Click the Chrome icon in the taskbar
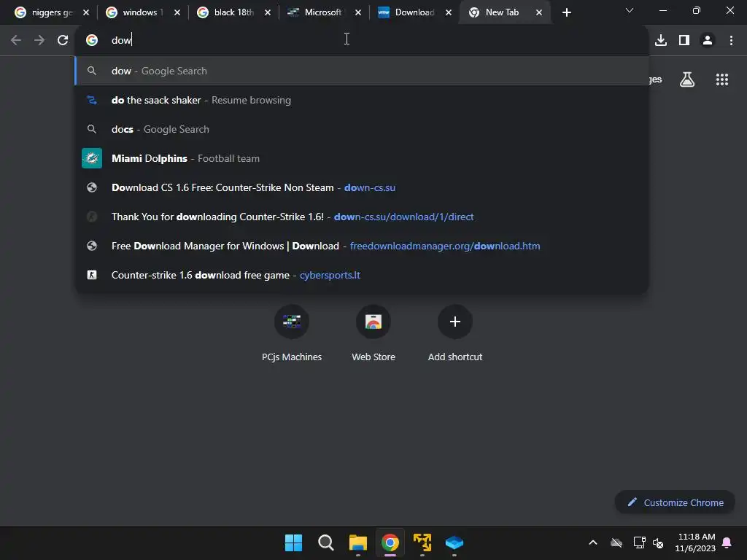Screen dimensions: 747x560 390,542
